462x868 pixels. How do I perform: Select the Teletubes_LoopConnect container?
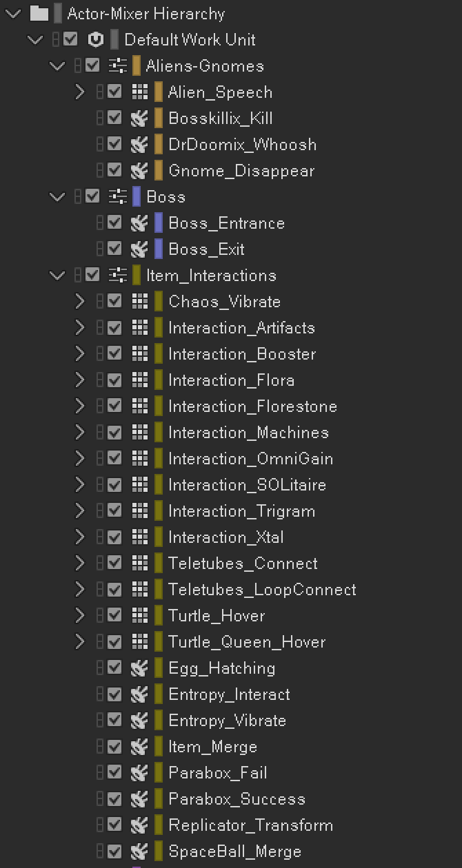[x=262, y=590]
